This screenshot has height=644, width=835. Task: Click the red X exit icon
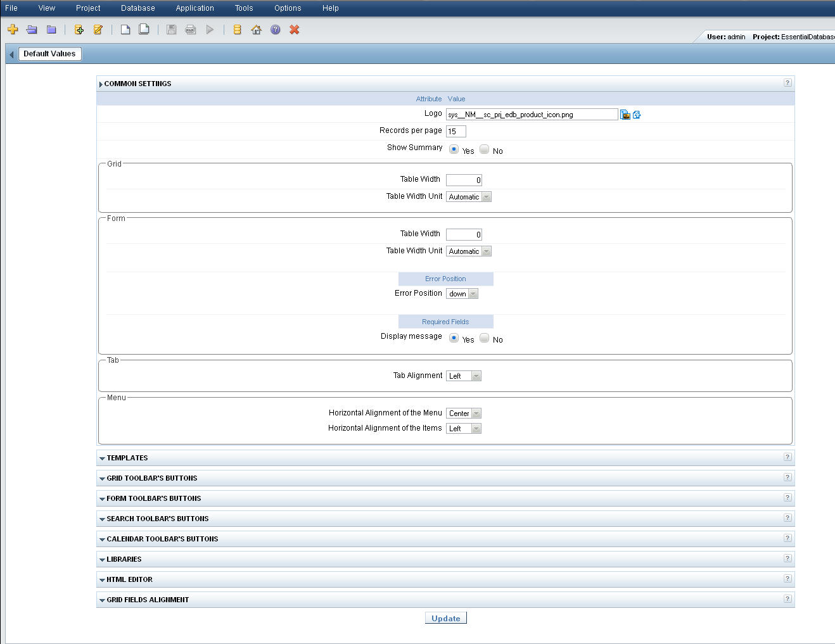295,30
